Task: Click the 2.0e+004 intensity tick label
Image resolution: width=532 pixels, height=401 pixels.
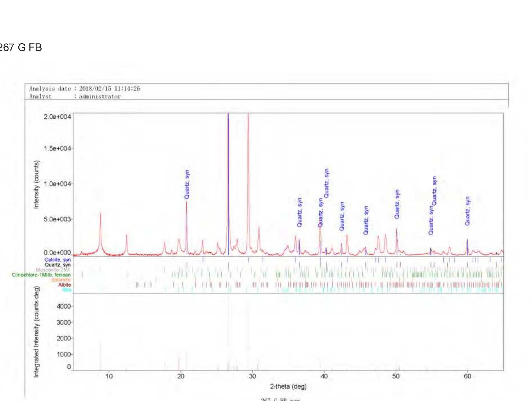Action: [57, 117]
